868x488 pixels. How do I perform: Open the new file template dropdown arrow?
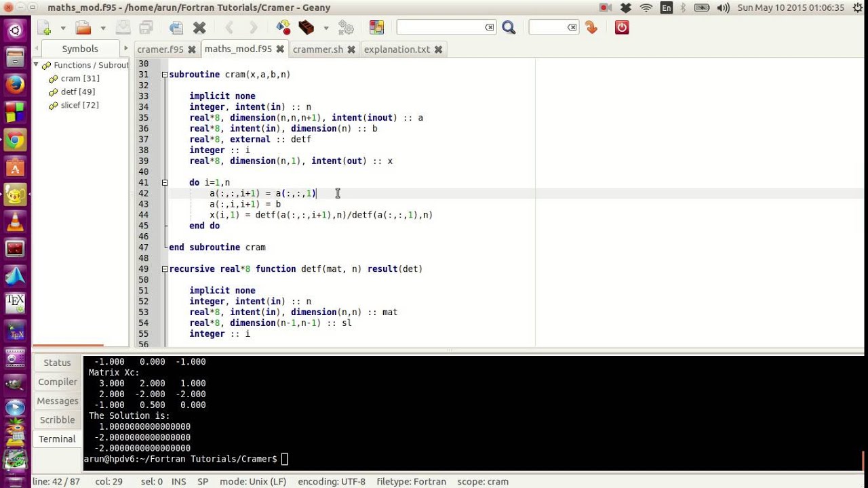click(63, 28)
